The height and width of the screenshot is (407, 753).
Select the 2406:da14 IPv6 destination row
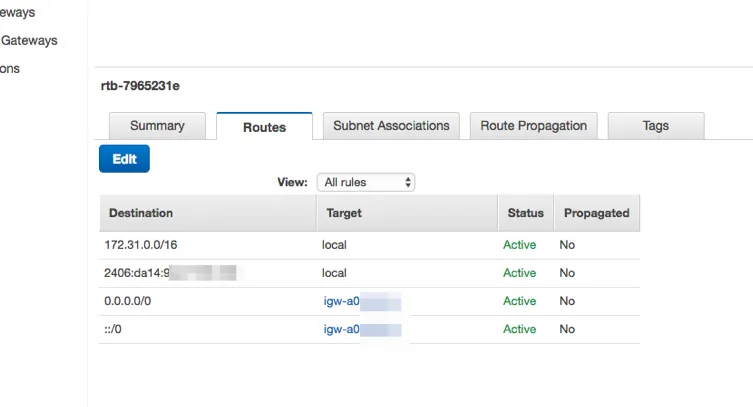[x=137, y=273]
